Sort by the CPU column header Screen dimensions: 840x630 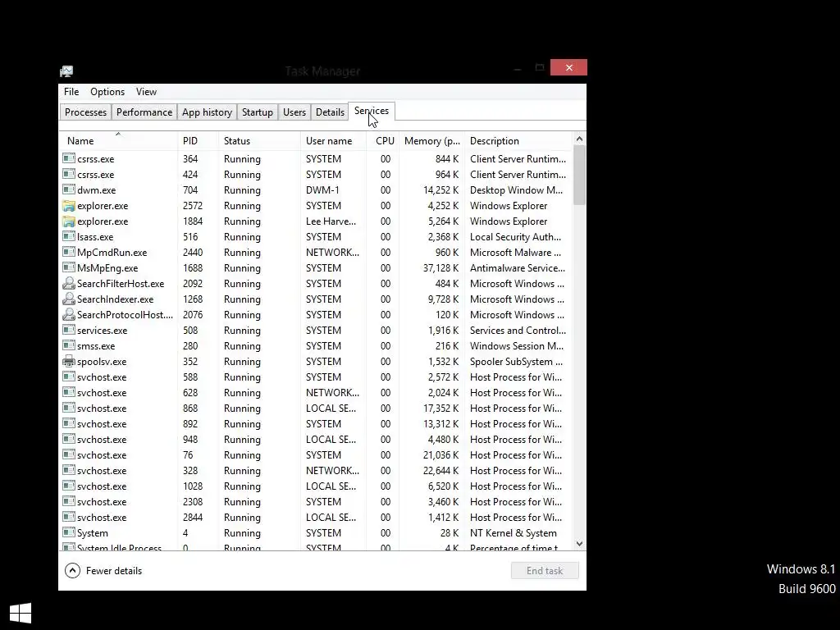click(x=382, y=141)
